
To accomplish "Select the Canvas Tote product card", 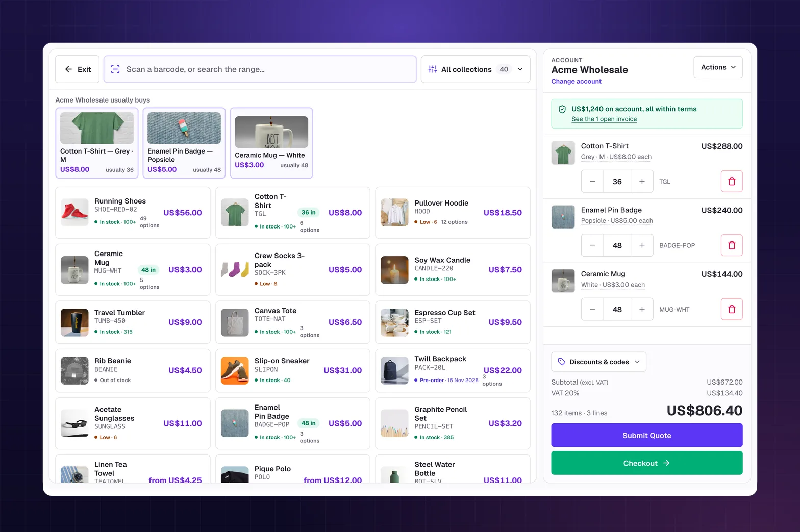I will (x=293, y=322).
